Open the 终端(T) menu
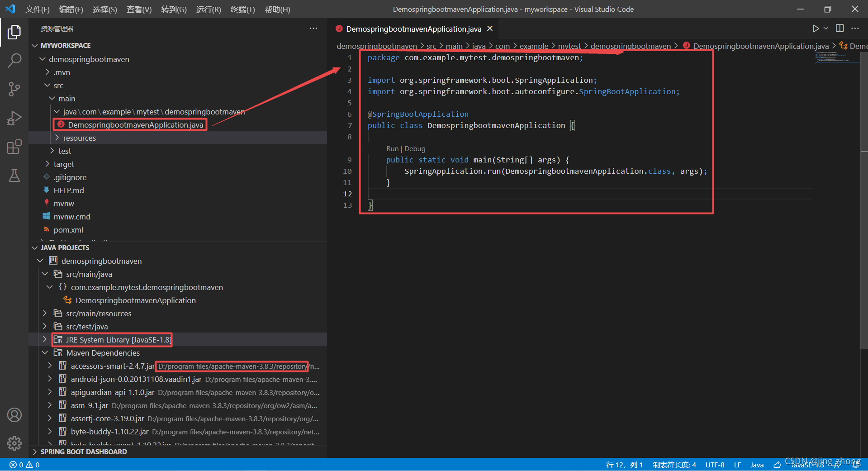This screenshot has width=868, height=471. pos(242,10)
